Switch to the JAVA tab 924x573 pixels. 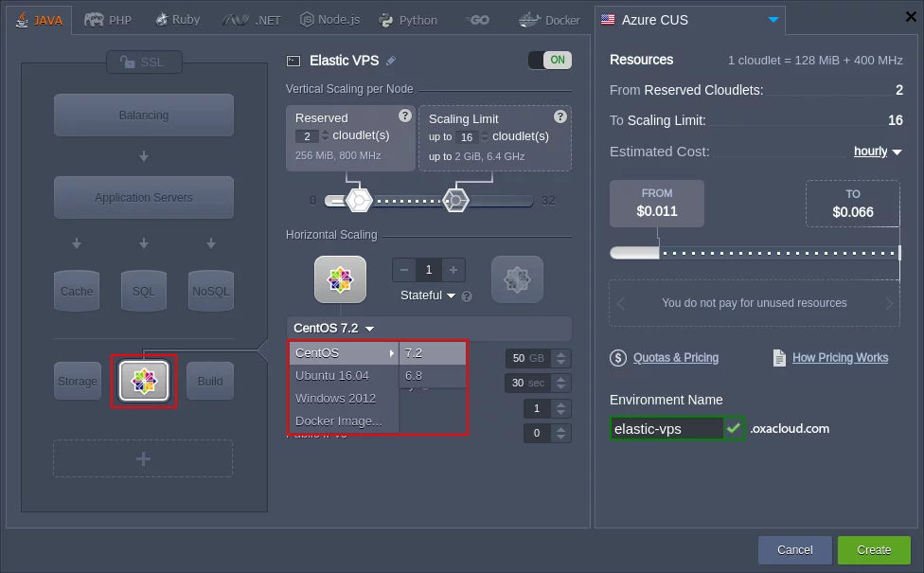tap(40, 20)
